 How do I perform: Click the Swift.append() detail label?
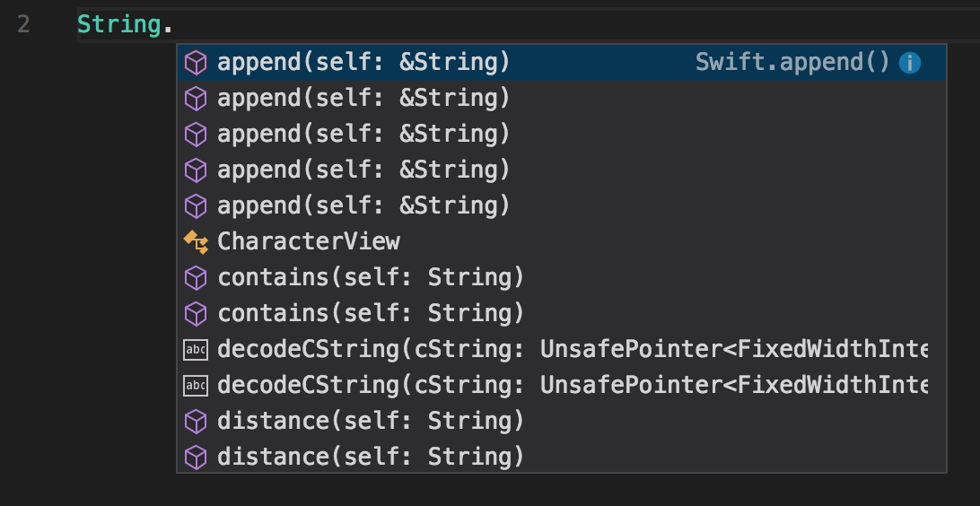792,63
